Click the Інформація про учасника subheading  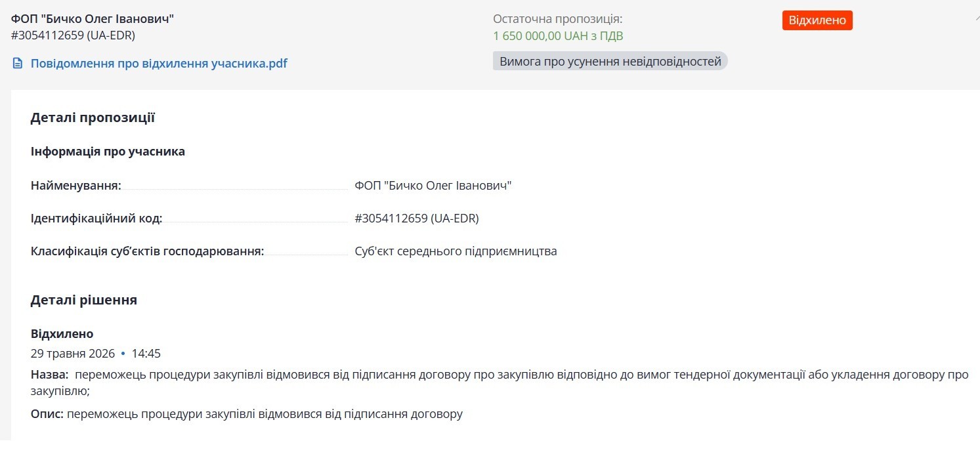108,152
